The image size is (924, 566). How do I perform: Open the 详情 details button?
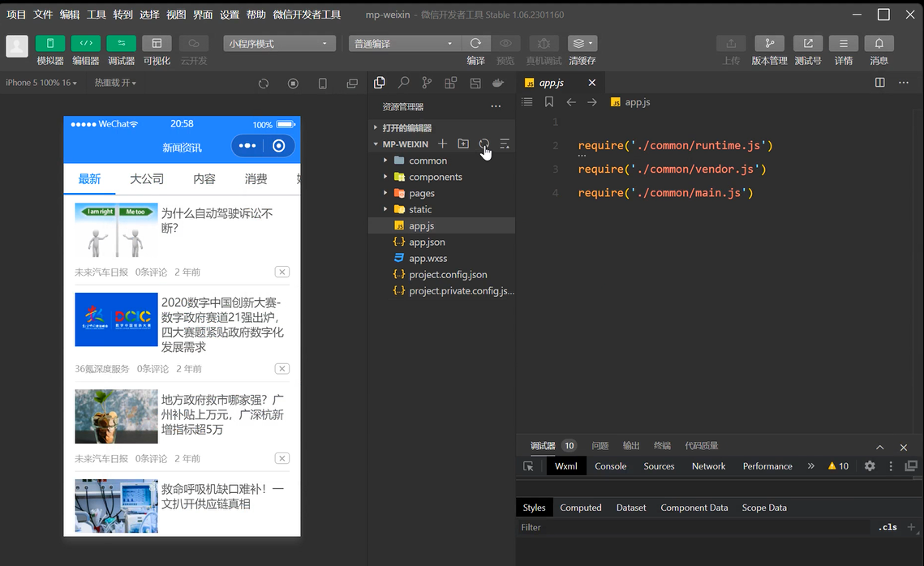(844, 43)
